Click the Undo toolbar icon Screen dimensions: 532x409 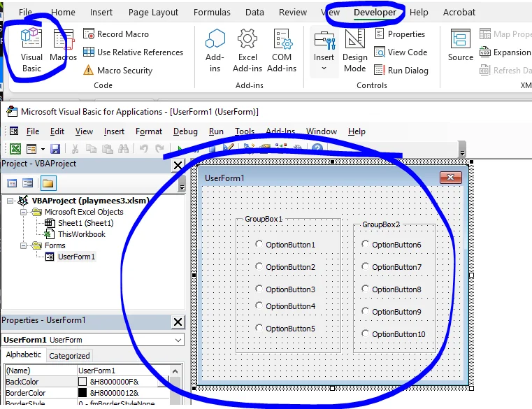144,149
